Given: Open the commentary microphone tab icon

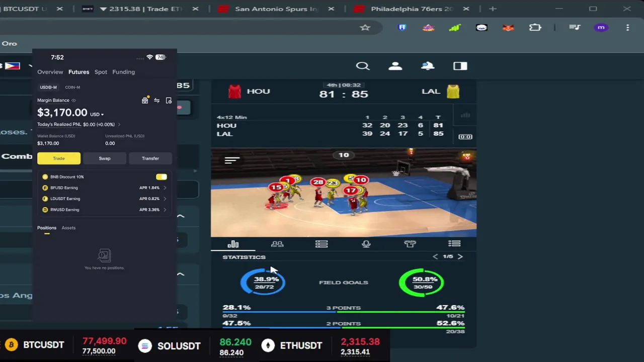Looking at the screenshot, I should (x=366, y=244).
